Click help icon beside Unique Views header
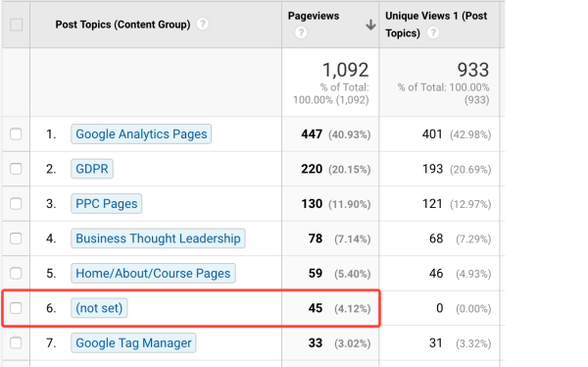 tap(433, 32)
